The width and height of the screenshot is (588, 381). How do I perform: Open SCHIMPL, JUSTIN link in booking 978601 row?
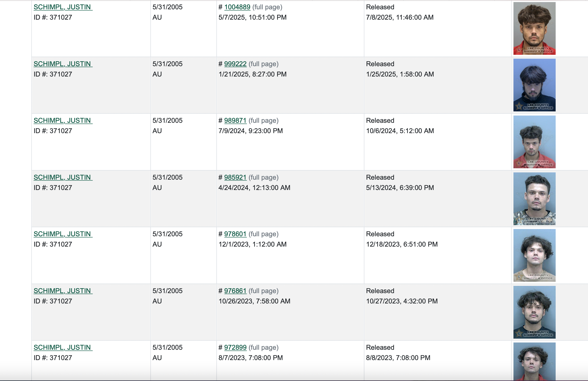(x=63, y=234)
